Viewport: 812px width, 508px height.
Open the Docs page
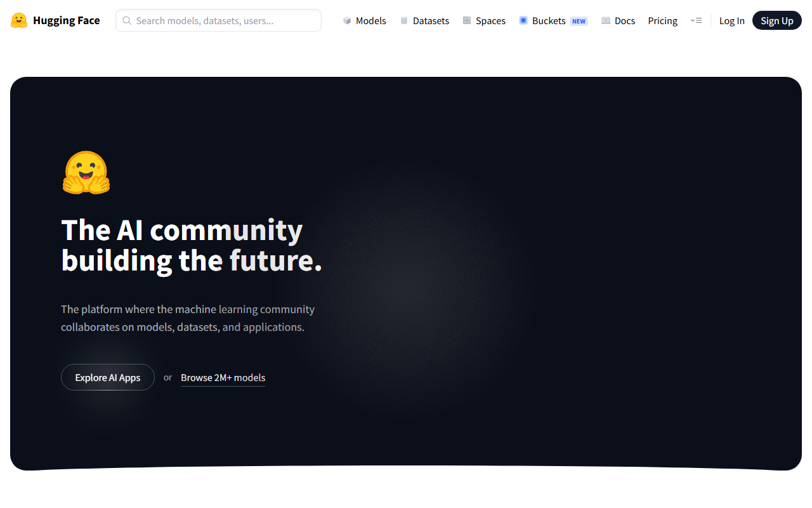(618, 20)
